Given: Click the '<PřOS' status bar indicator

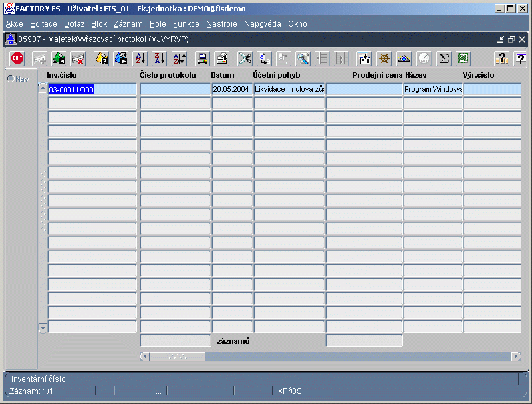Looking at the screenshot, I should tap(290, 391).
